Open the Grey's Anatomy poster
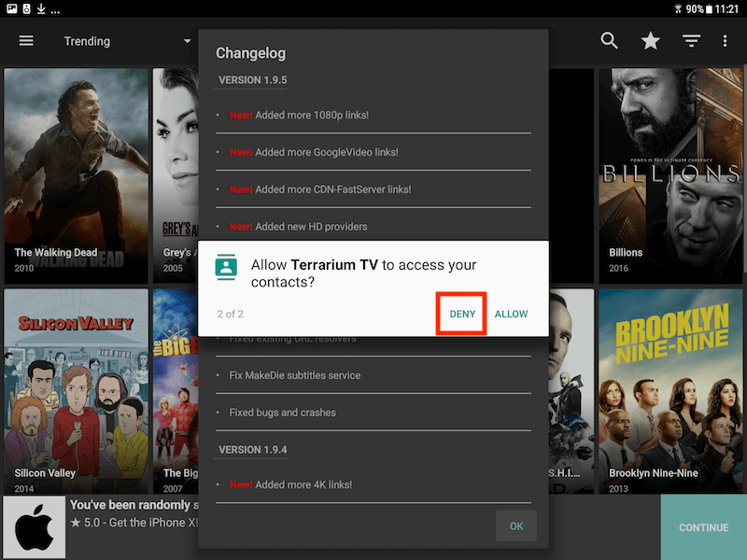747x560 pixels. (x=176, y=175)
